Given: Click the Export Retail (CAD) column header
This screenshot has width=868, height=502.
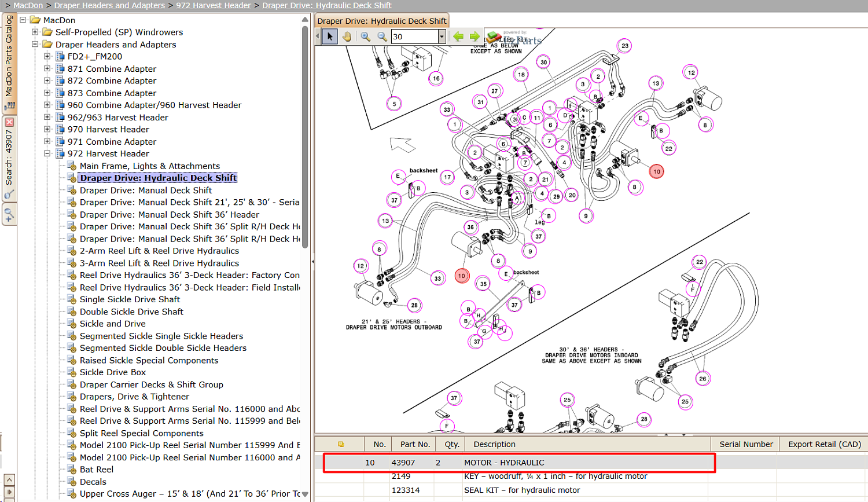Looking at the screenshot, I should 825,444.
